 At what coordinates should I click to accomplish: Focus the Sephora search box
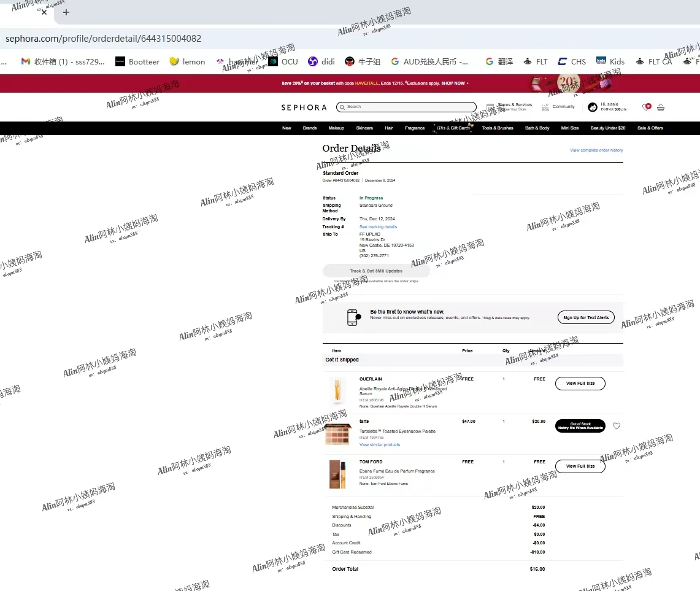click(x=406, y=107)
